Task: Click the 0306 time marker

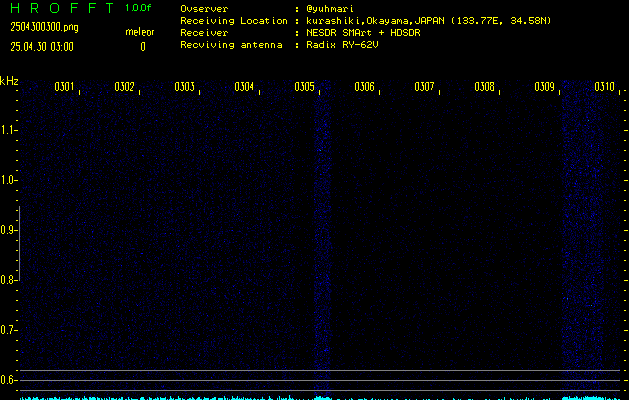Action: (x=364, y=87)
